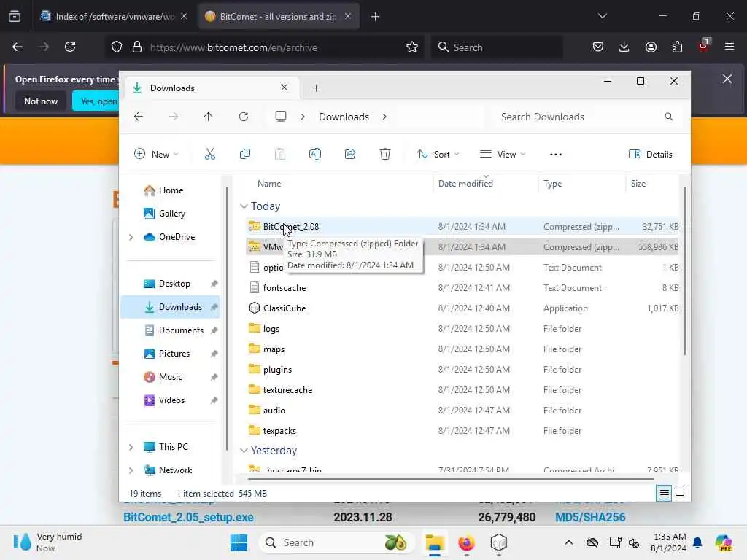This screenshot has height=560, width=747.
Task: Open the View dropdown
Action: click(x=503, y=155)
